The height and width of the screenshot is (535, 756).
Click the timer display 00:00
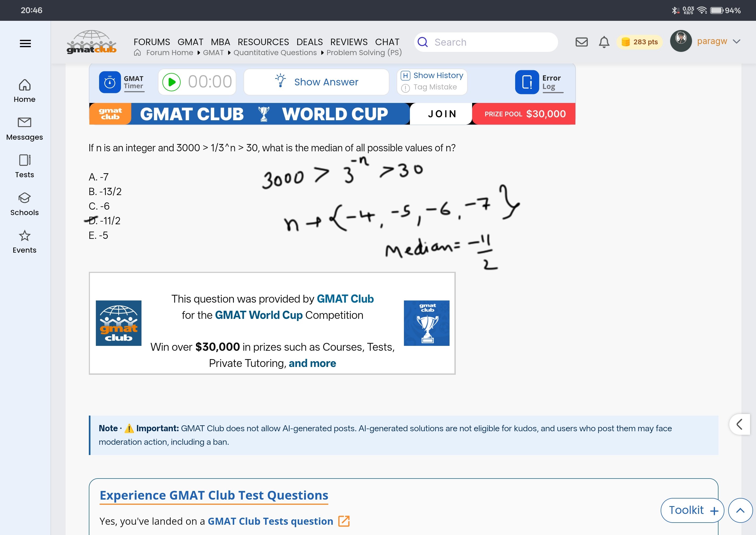coord(210,82)
